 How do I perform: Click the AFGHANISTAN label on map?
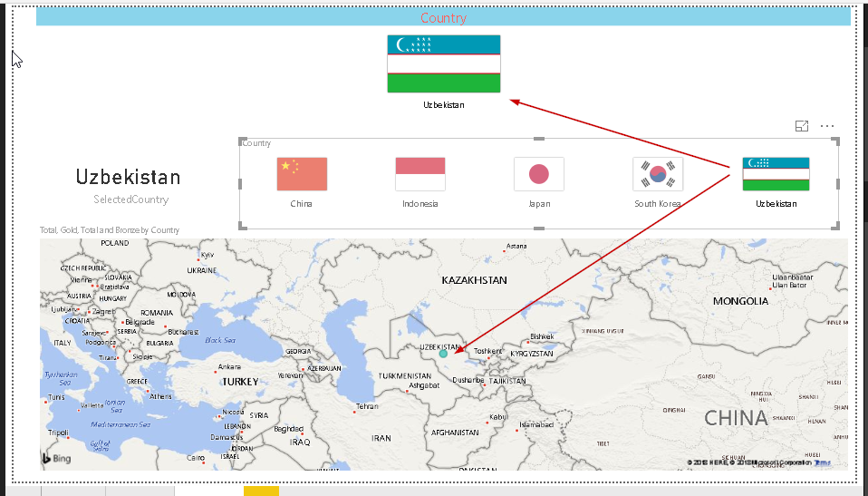(x=455, y=433)
